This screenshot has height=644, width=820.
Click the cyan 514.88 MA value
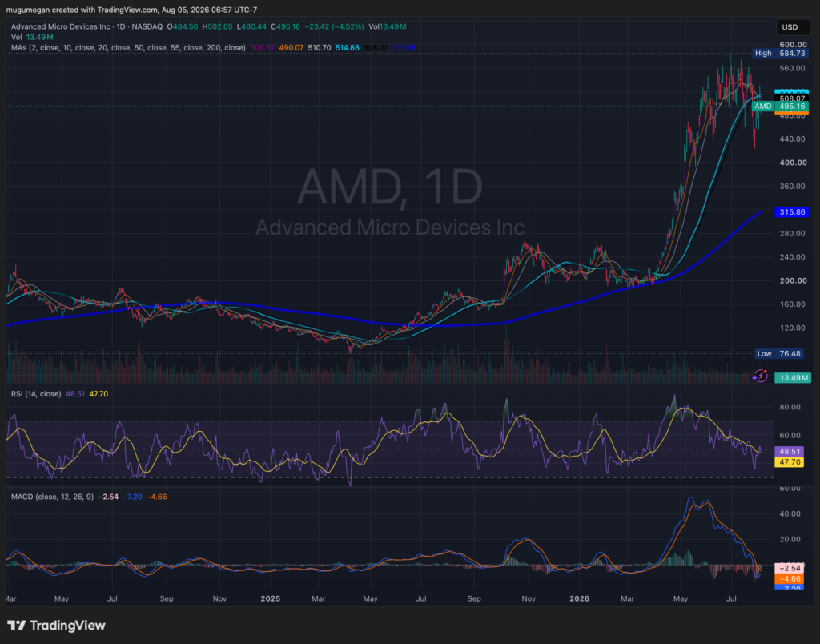tap(348, 47)
